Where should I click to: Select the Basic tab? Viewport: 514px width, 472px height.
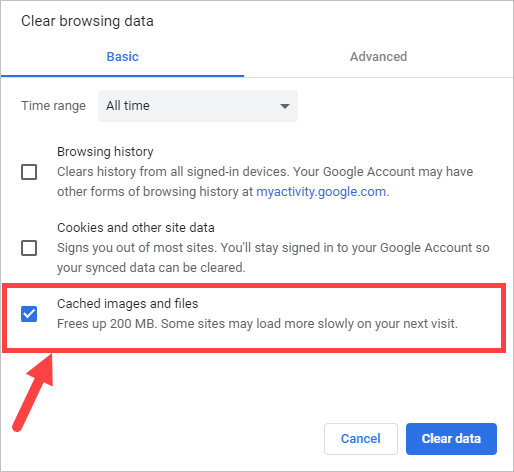pyautogui.click(x=122, y=57)
